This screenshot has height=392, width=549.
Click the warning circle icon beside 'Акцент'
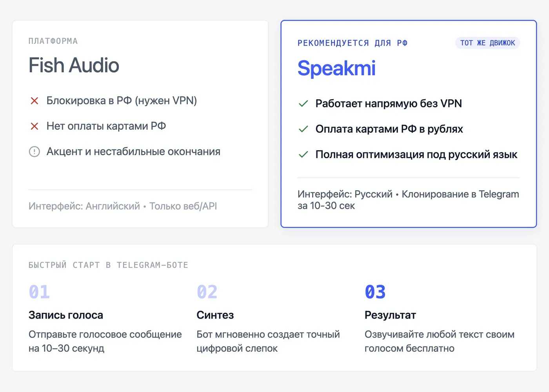pyautogui.click(x=35, y=152)
